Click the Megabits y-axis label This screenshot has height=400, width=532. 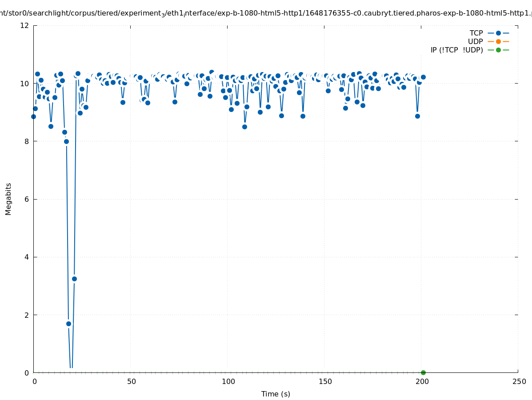coord(8,199)
